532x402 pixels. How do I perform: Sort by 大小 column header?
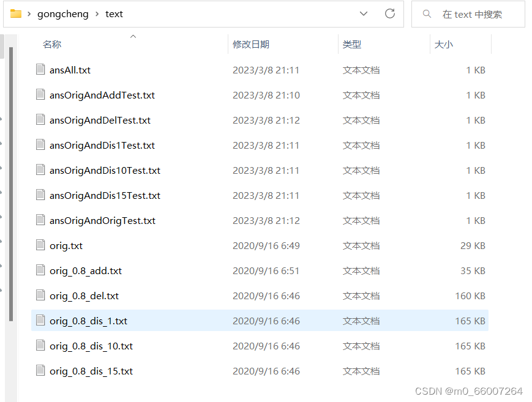click(x=443, y=45)
